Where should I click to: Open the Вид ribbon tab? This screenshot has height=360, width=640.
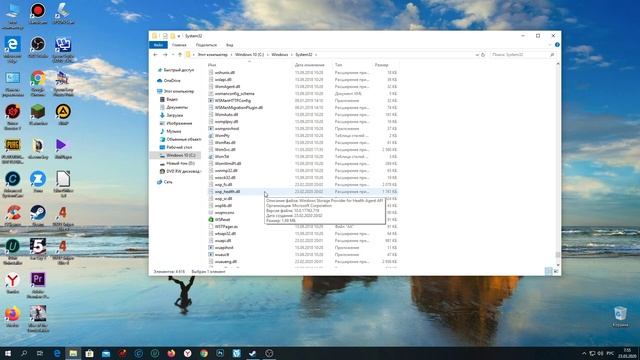[230, 45]
